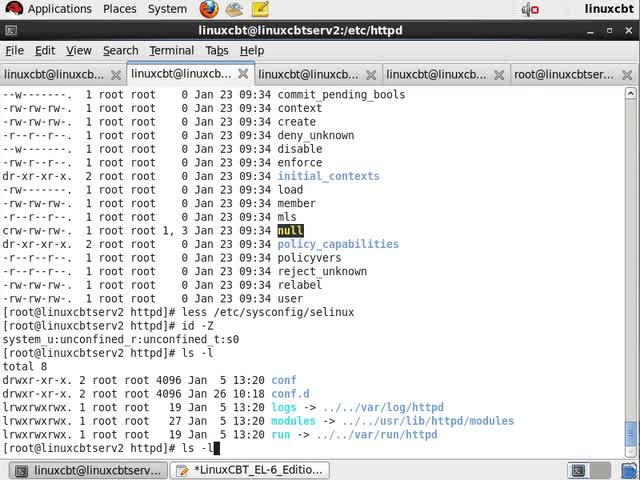
Task: Open the Red Hat Applications menu icon
Action: click(x=13, y=9)
